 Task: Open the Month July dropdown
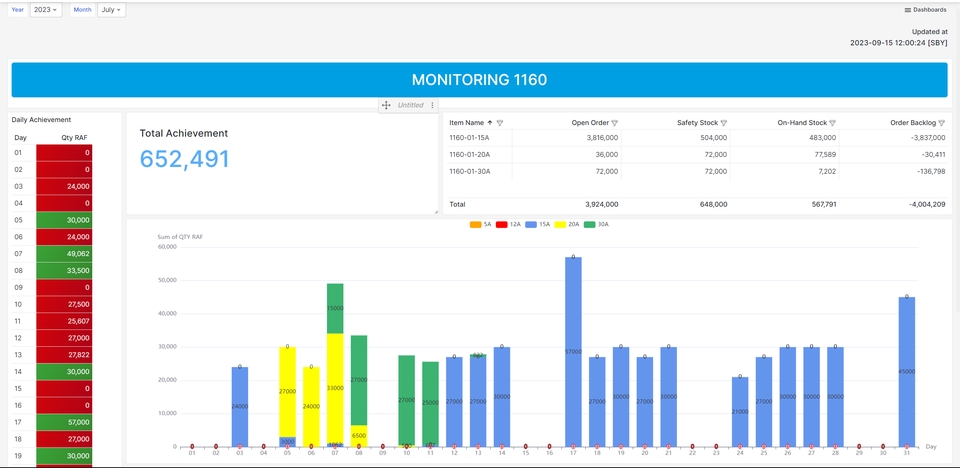111,10
